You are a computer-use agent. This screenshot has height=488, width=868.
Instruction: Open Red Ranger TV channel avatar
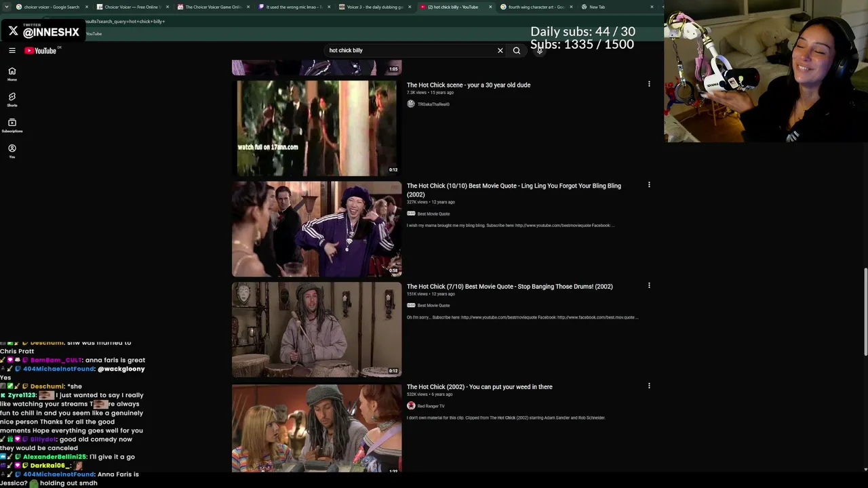(411, 405)
